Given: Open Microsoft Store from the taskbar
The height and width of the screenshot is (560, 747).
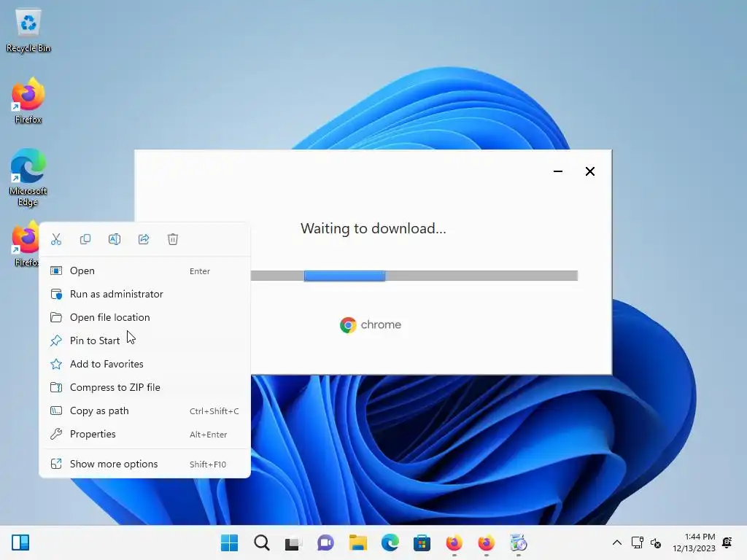Looking at the screenshot, I should click(x=422, y=542).
